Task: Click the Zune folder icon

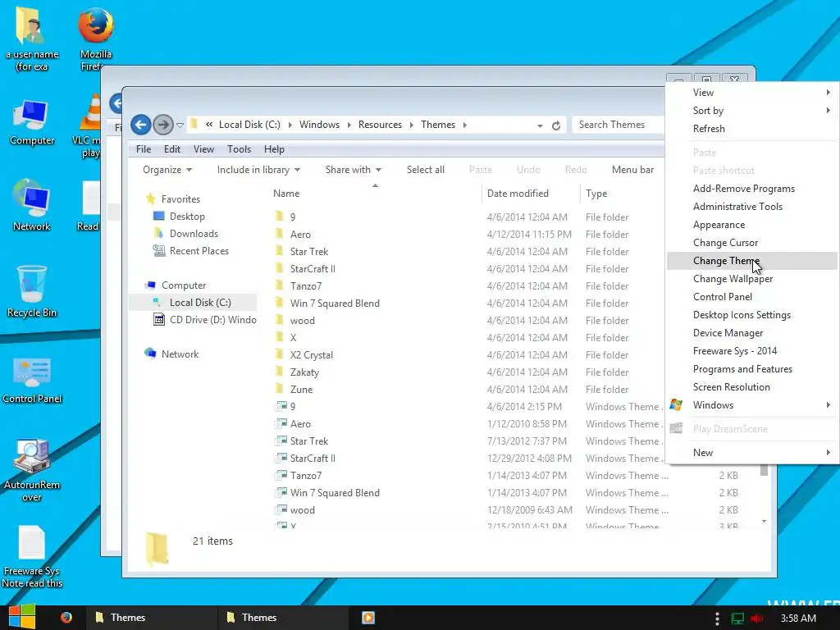Action: [279, 389]
